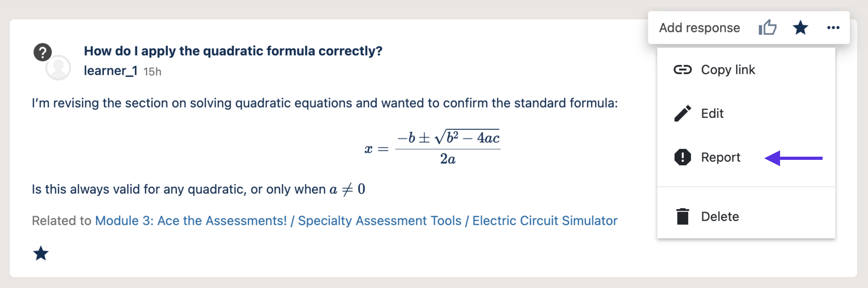Screen dimensions: 868x288
Task: Choose Edit in the actions menu
Action: point(712,113)
